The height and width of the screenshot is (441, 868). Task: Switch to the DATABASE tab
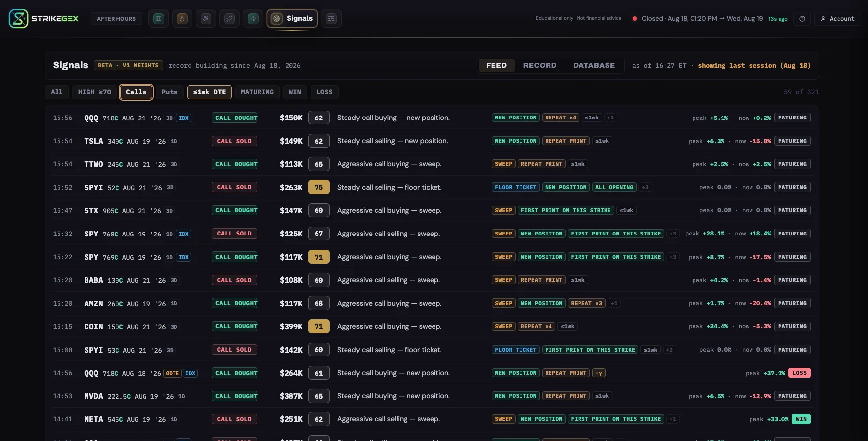[594, 65]
